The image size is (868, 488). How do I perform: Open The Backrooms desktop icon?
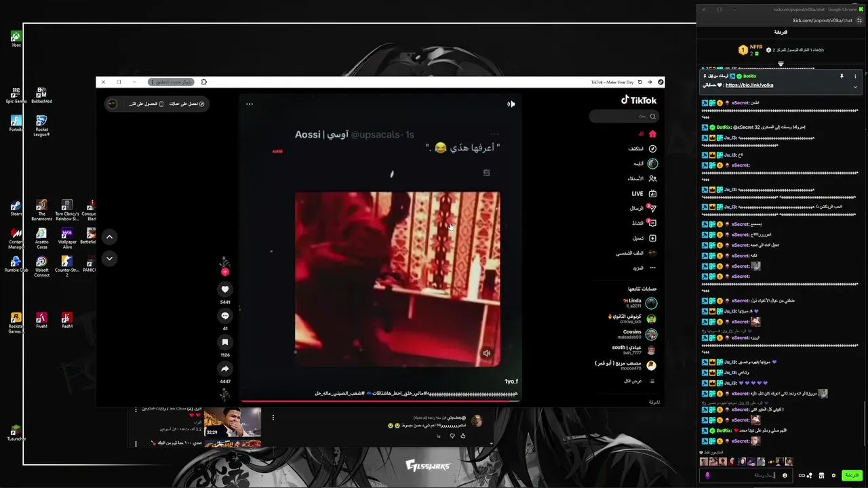pos(41,211)
